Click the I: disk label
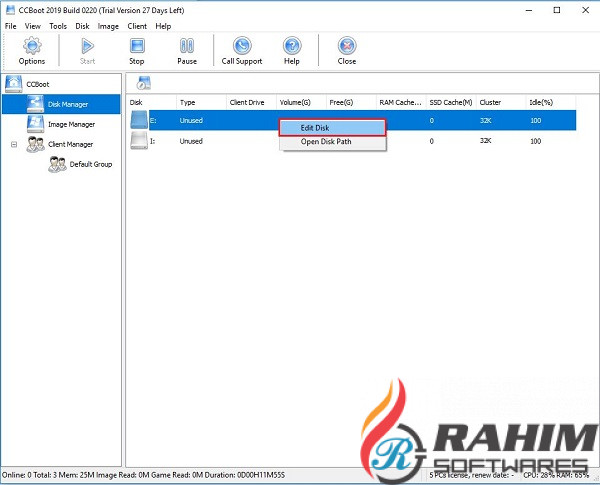 tap(152, 141)
